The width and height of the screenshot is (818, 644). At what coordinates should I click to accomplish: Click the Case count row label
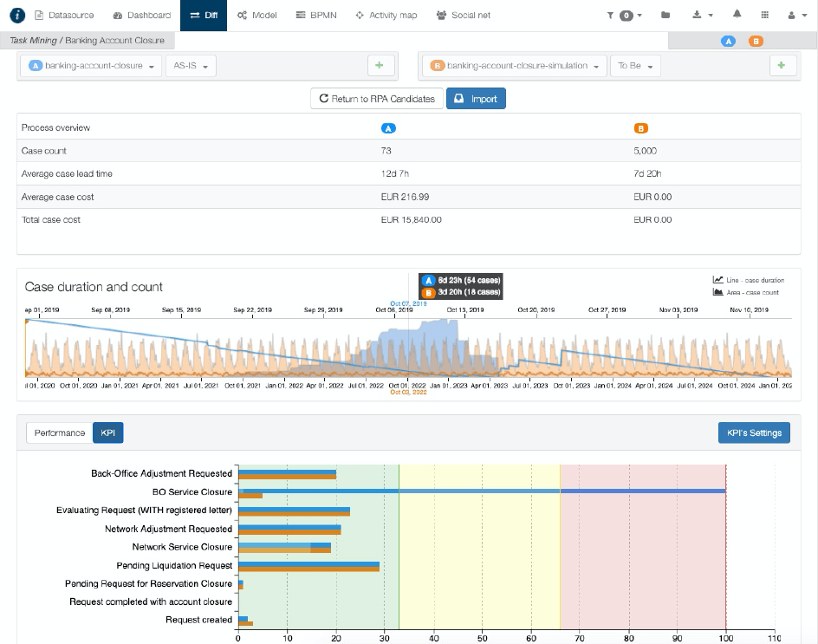click(44, 151)
